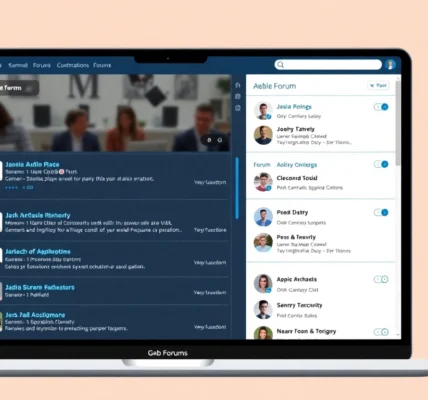Open the Sormat navigation item

[18, 65]
